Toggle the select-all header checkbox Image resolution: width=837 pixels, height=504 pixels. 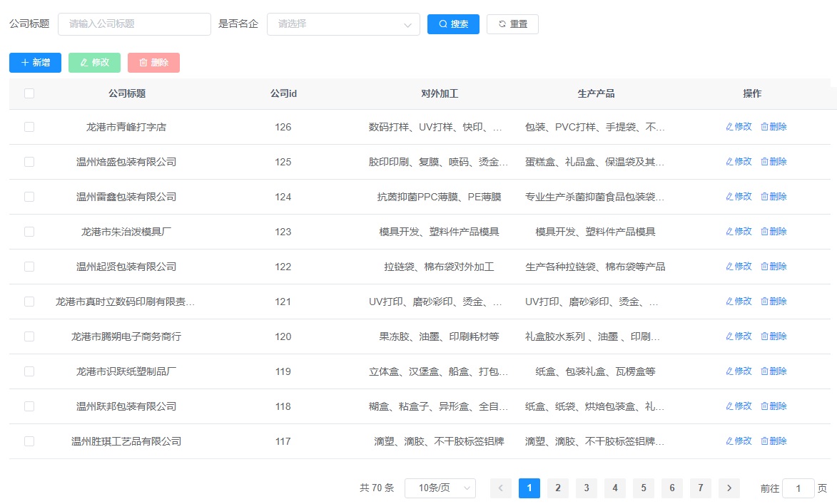pyautogui.click(x=29, y=93)
